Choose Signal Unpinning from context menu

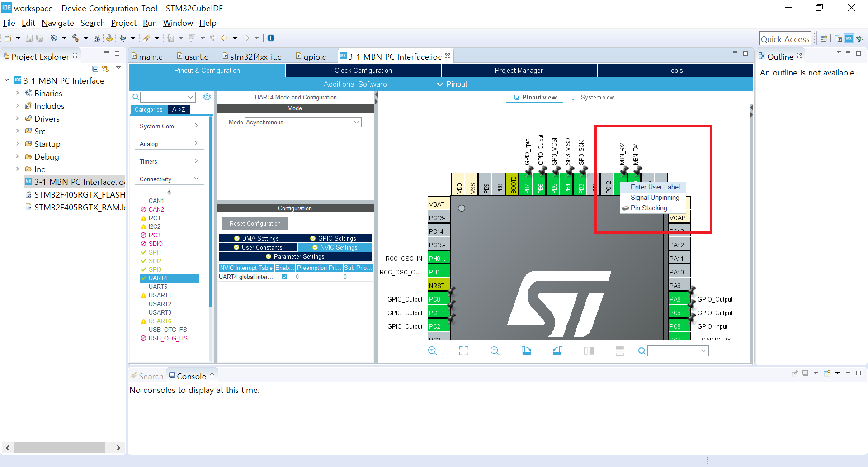653,198
